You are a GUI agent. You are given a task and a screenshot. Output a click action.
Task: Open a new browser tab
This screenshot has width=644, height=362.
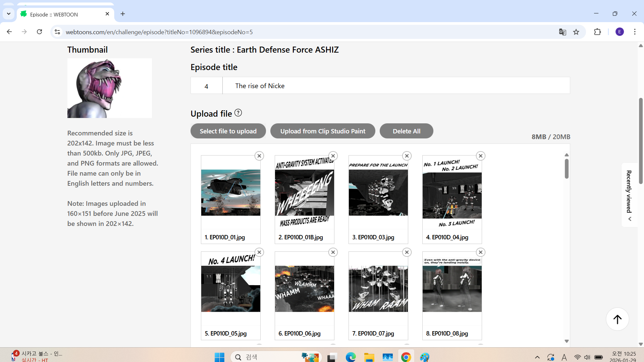click(123, 14)
